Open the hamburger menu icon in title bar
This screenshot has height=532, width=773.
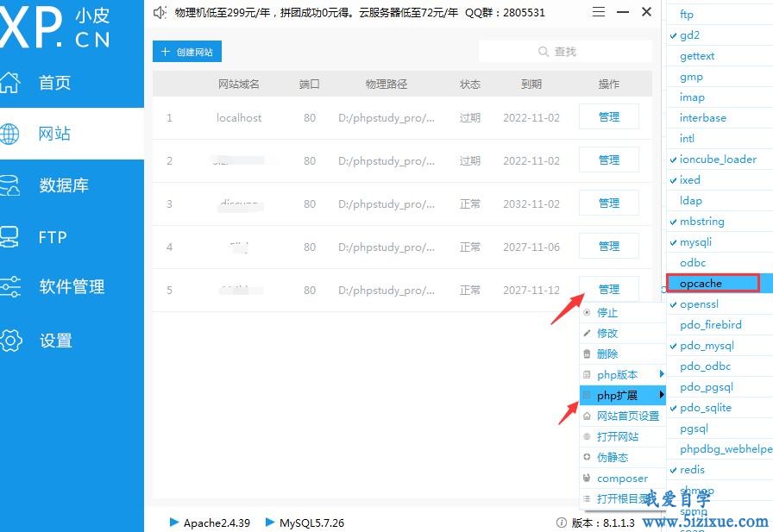point(599,12)
